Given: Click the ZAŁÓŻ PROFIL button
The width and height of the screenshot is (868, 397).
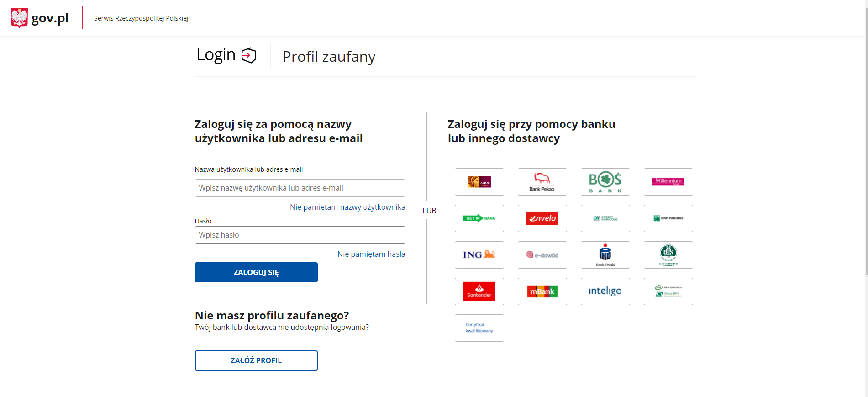Looking at the screenshot, I should pyautogui.click(x=256, y=360).
